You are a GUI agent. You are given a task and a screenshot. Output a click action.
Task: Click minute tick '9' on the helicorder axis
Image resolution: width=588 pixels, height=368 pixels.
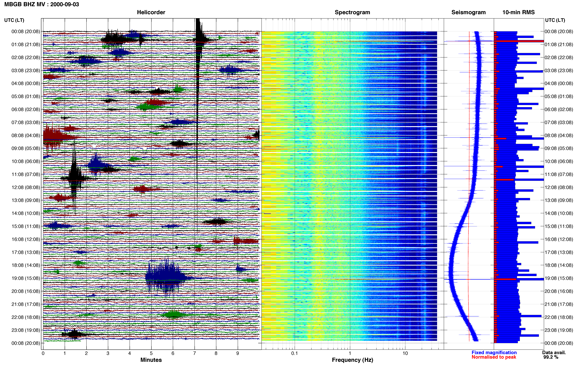point(238,353)
